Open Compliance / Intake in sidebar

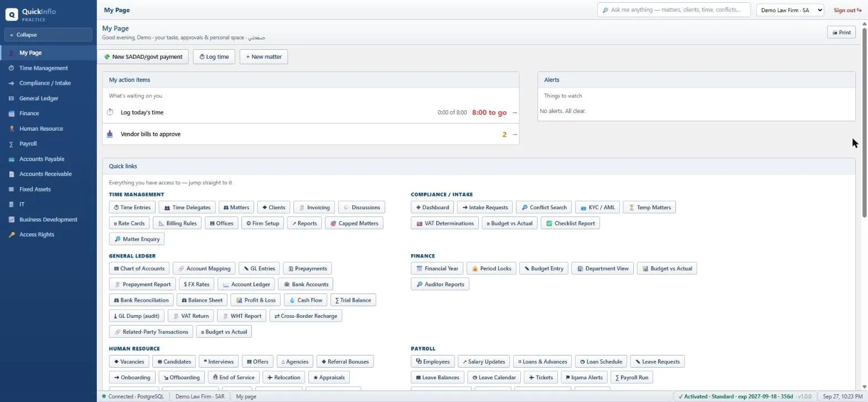point(48,83)
